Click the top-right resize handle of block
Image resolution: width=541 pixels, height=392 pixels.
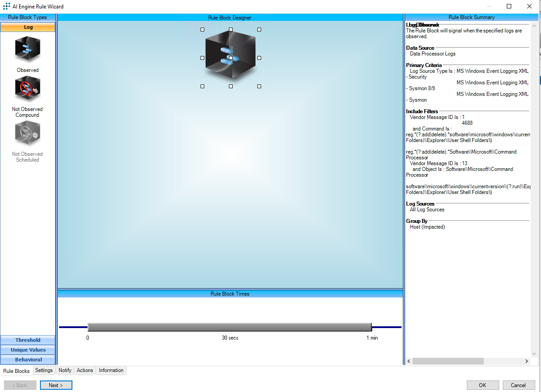tap(259, 30)
